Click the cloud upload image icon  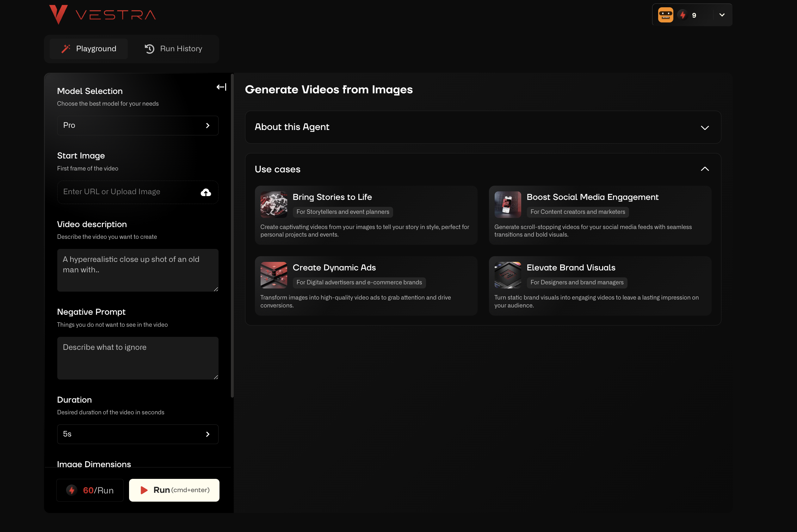point(206,192)
